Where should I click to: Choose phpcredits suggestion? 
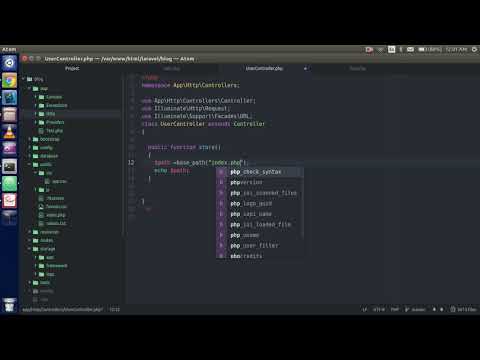(x=260, y=256)
